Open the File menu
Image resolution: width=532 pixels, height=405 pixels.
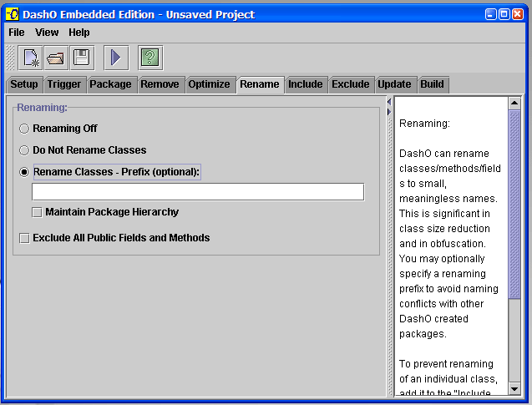coord(17,33)
